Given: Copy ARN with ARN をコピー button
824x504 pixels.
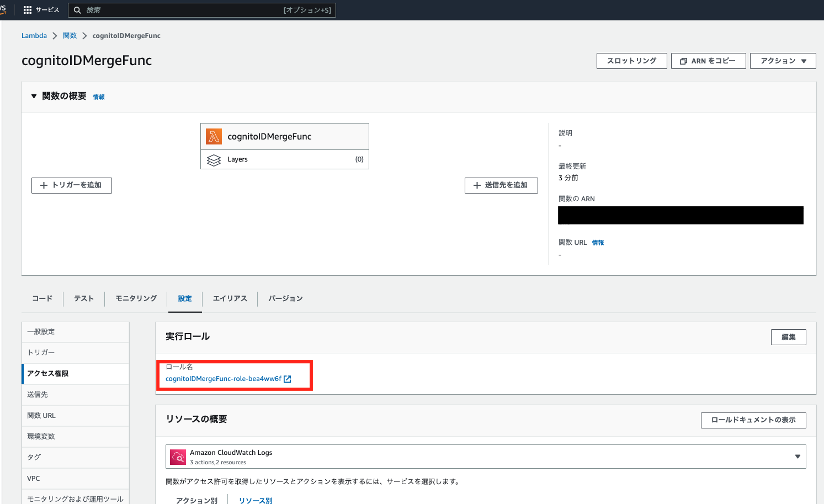Looking at the screenshot, I should click(709, 61).
